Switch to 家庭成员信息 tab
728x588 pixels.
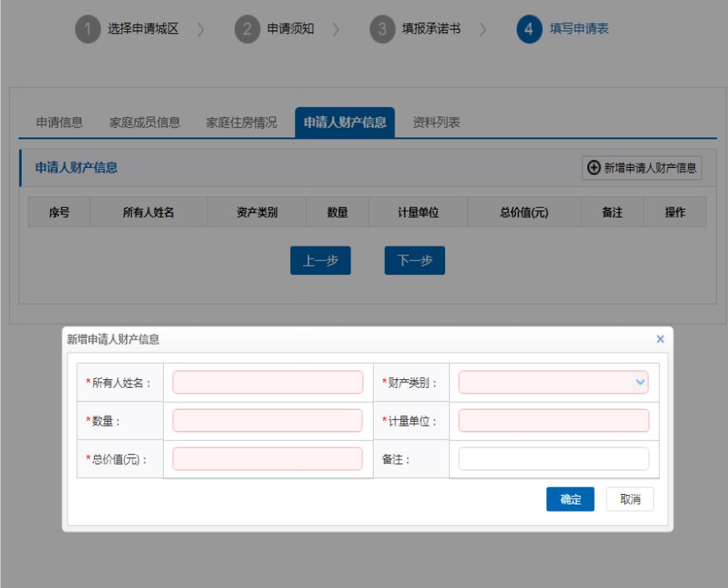[x=145, y=123]
